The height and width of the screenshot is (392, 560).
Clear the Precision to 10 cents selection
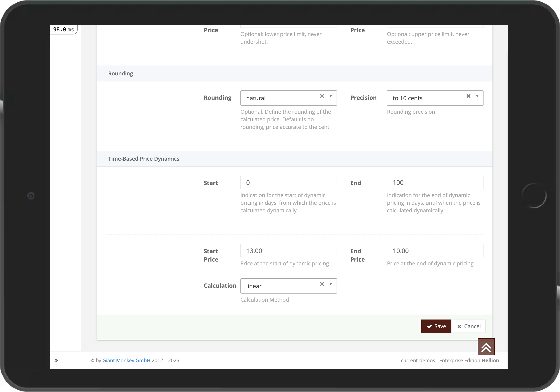coord(468,96)
